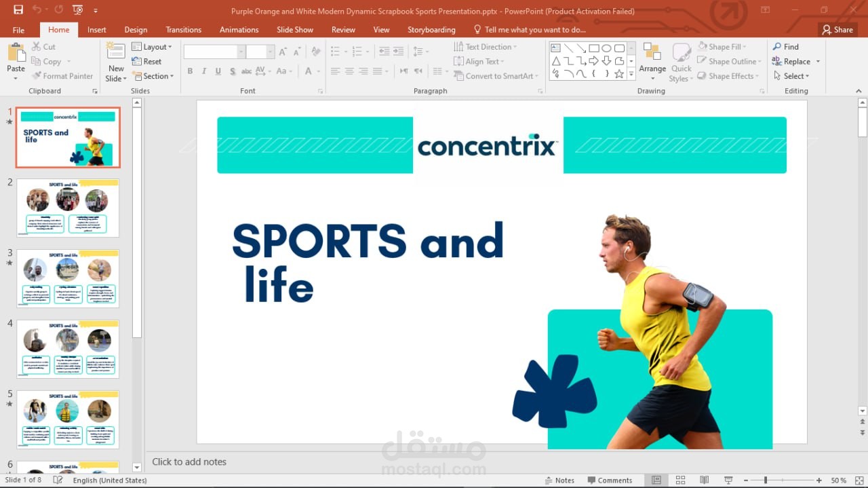The height and width of the screenshot is (488, 868).
Task: Switch to Reading View icon
Action: (x=704, y=481)
